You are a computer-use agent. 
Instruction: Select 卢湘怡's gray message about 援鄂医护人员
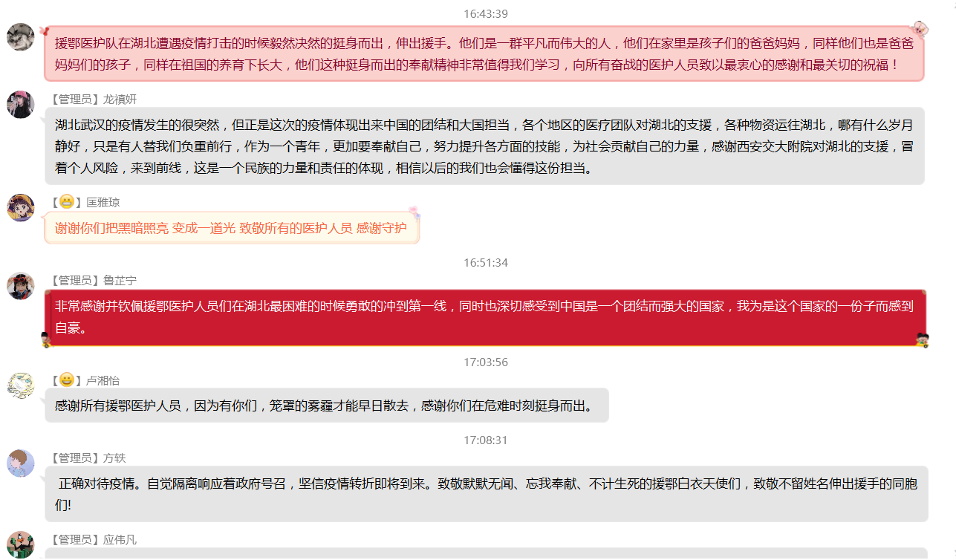tap(325, 406)
